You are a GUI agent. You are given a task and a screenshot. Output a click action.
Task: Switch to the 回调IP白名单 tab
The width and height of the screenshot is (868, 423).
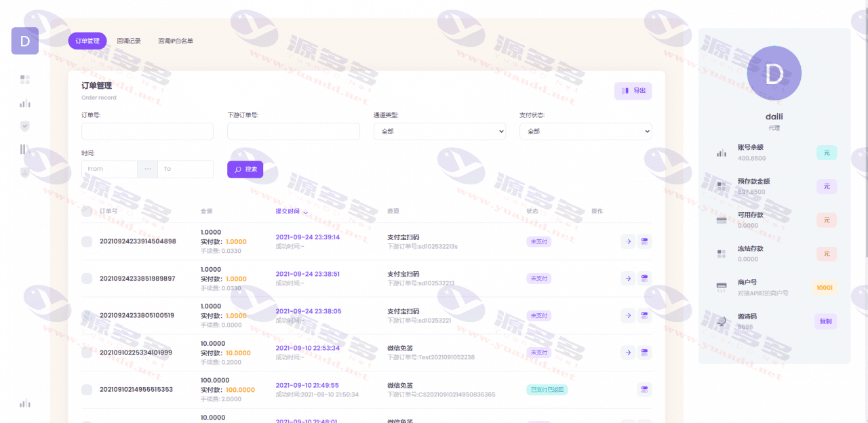(176, 41)
